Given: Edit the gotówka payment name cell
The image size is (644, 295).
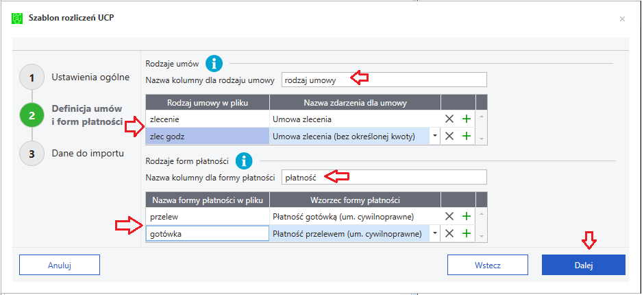Looking at the screenshot, I should pyautogui.click(x=208, y=233).
